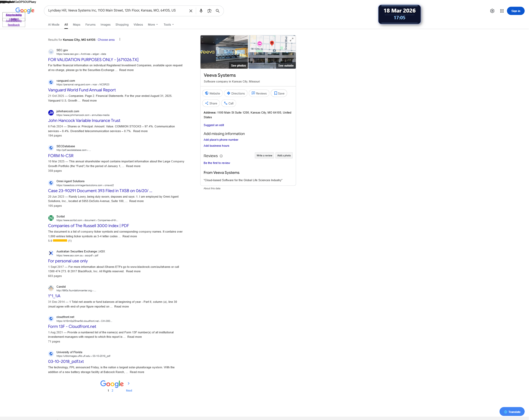
Task: Click the magnifying glass search icon
Action: pyautogui.click(x=217, y=11)
